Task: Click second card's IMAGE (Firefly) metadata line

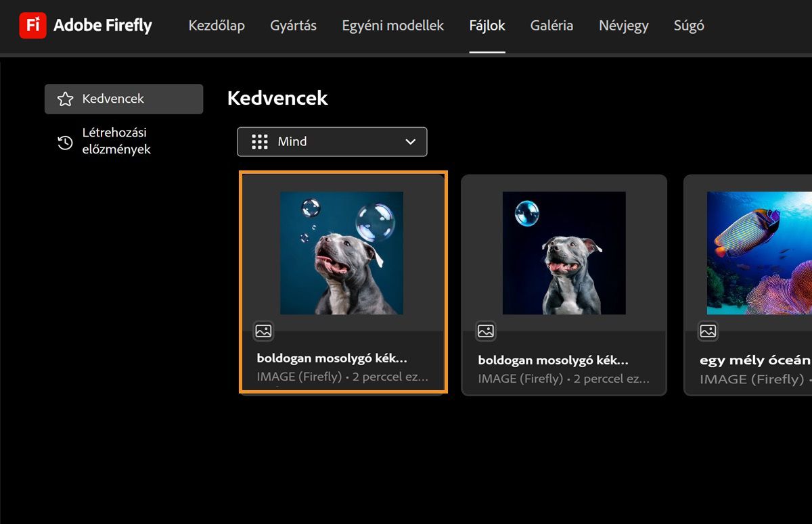Action: (564, 379)
